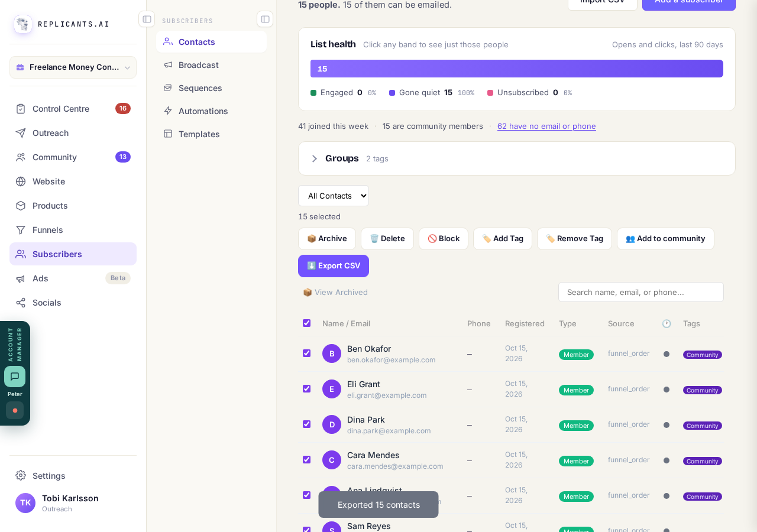Click the purple Gone quiet health band

pos(517,69)
